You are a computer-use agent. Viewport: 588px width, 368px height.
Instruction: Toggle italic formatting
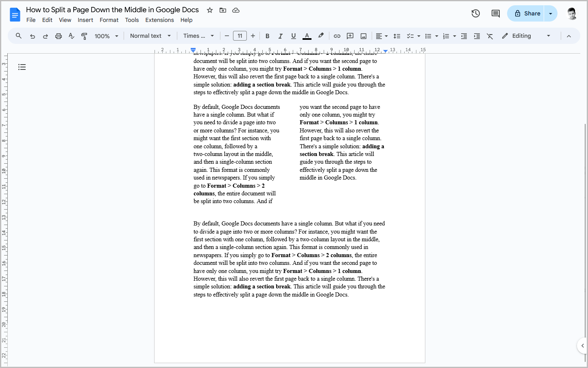pyautogui.click(x=280, y=36)
